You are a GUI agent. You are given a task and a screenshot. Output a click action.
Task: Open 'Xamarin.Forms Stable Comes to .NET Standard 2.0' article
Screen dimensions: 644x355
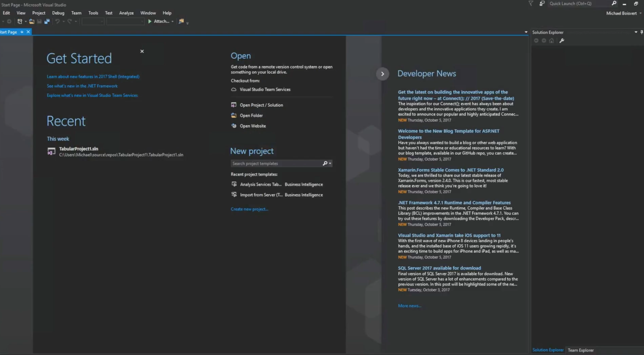tap(451, 170)
